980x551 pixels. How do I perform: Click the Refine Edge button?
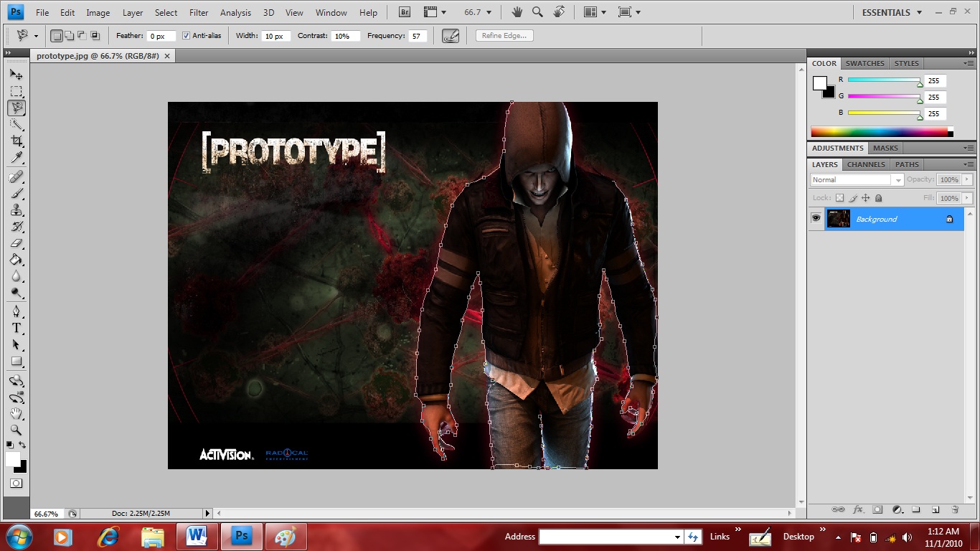point(504,36)
